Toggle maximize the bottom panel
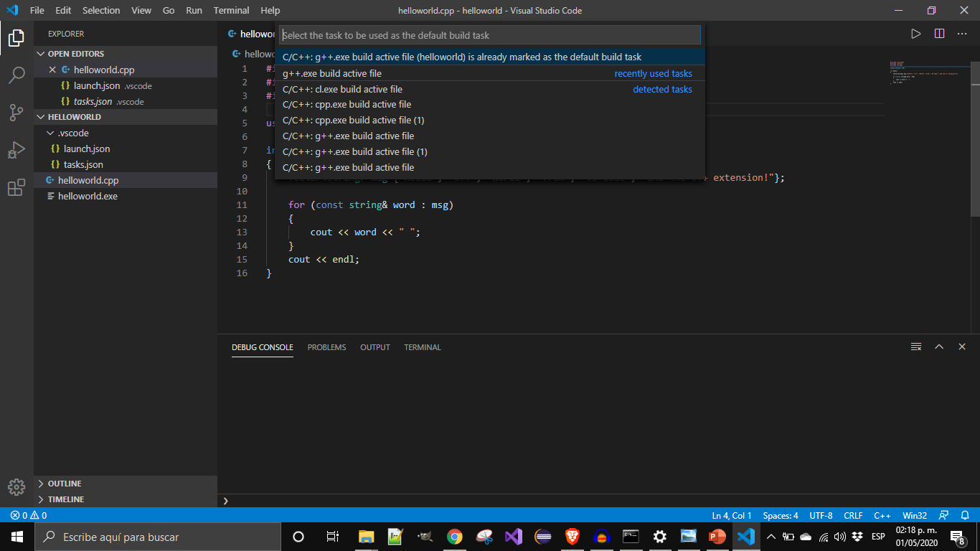980x551 pixels. coord(939,347)
